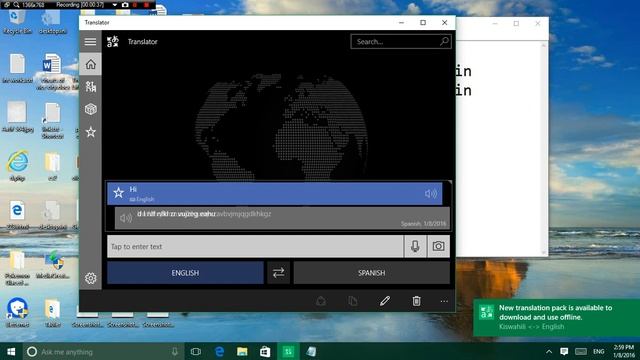
Task: Select the Spanish translated result row
Action: 282,218
